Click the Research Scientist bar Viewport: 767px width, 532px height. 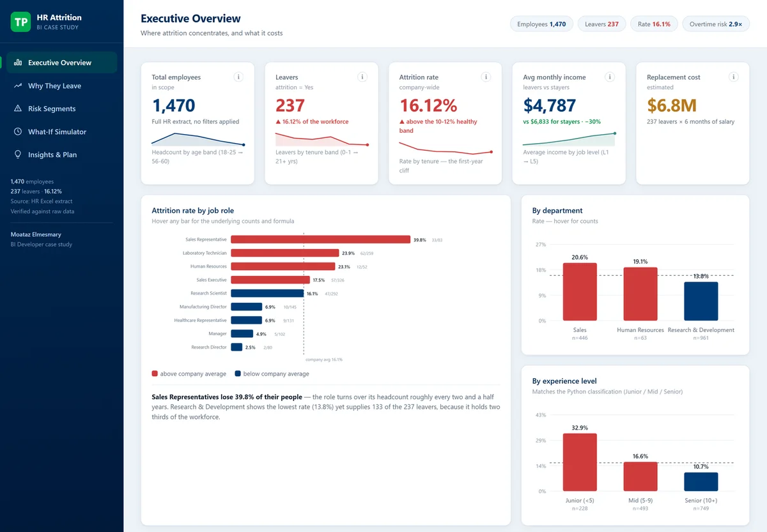tap(267, 293)
